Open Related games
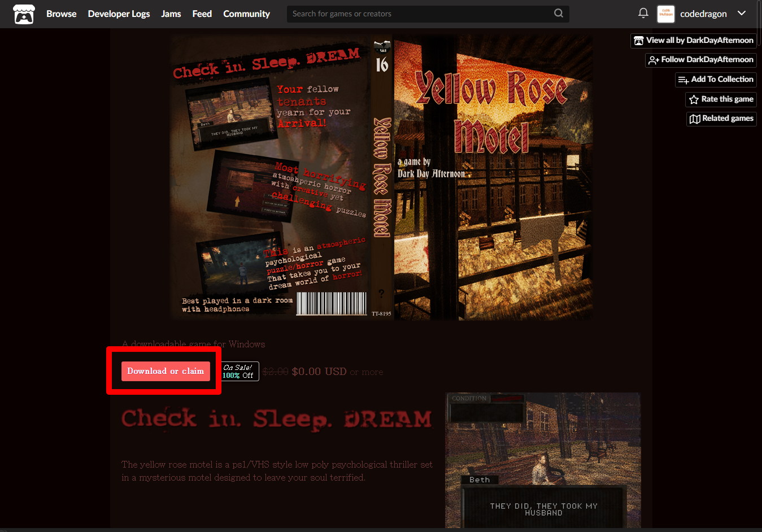762x532 pixels. (x=721, y=119)
